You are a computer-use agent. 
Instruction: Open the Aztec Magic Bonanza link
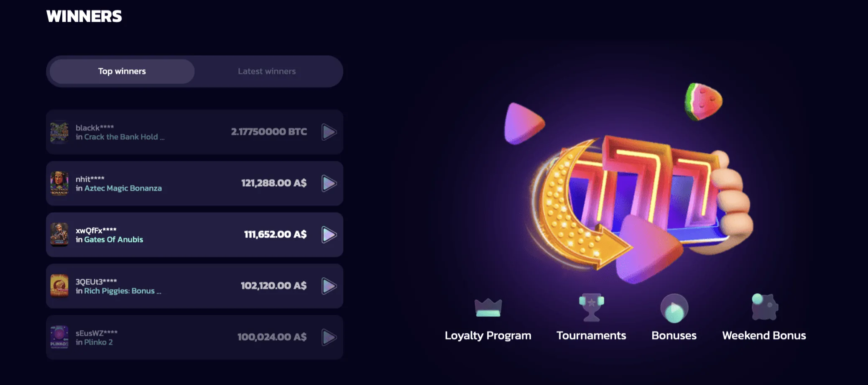123,188
